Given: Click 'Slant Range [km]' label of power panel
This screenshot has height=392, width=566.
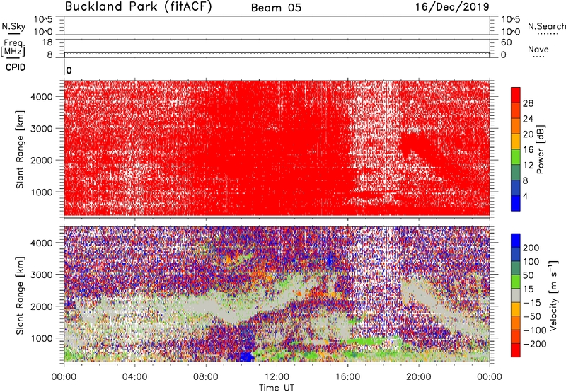Looking at the screenshot, I should point(20,149).
